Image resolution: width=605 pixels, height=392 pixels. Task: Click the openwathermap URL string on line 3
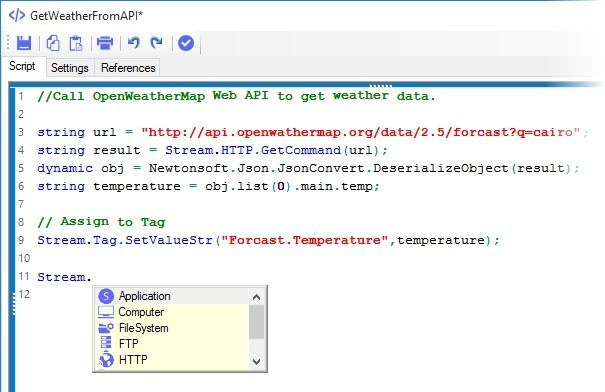360,132
